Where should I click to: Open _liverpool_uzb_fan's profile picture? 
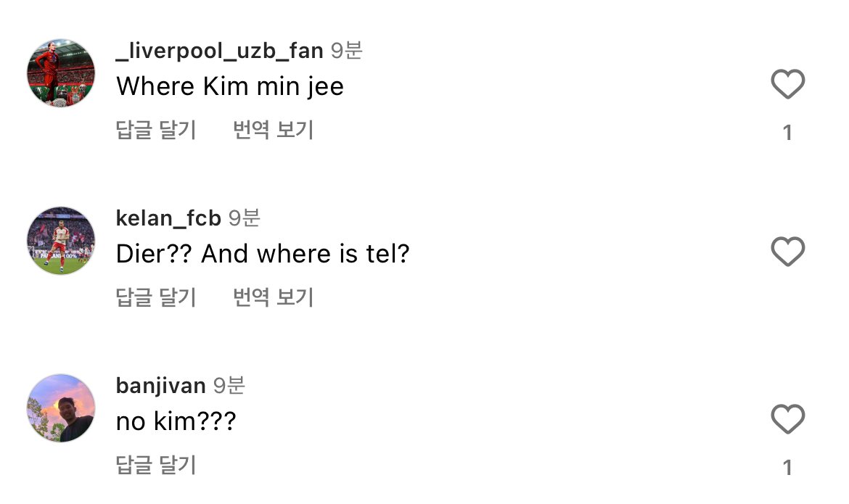[61, 73]
